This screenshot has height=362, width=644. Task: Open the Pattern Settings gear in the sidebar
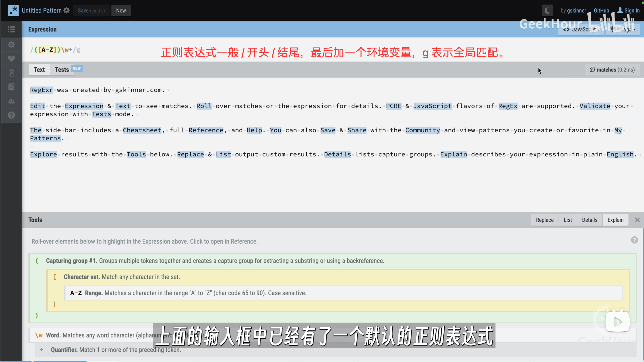tap(11, 45)
